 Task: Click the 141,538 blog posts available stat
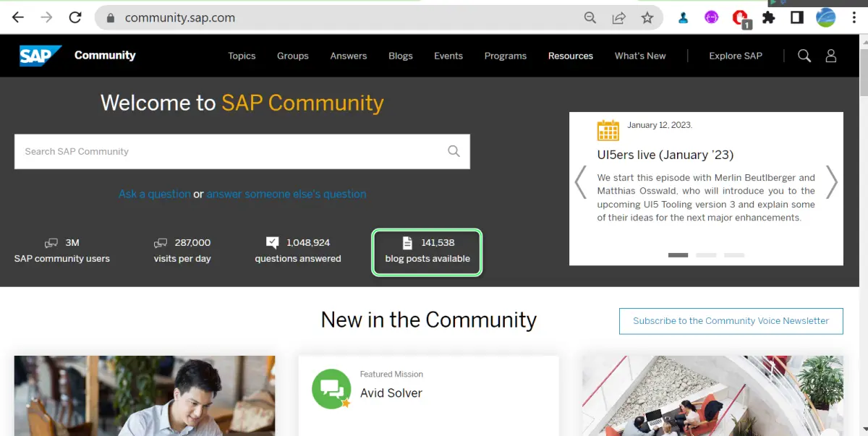click(x=427, y=251)
